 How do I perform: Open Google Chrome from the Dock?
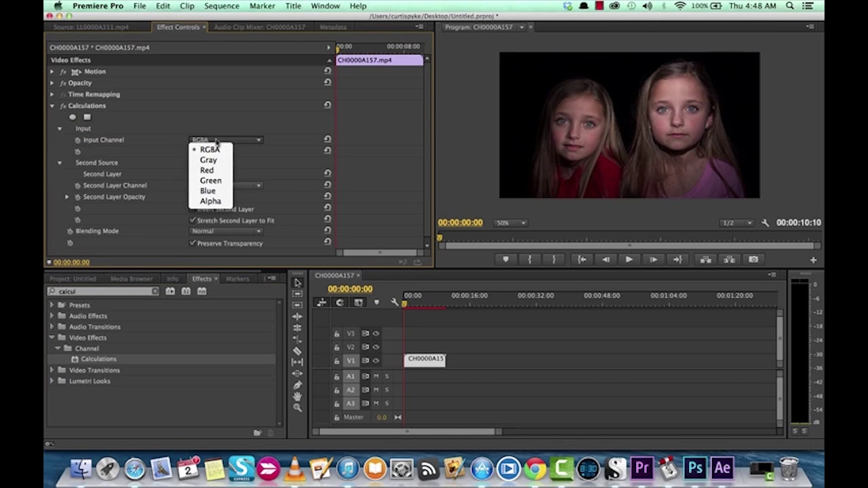535,468
